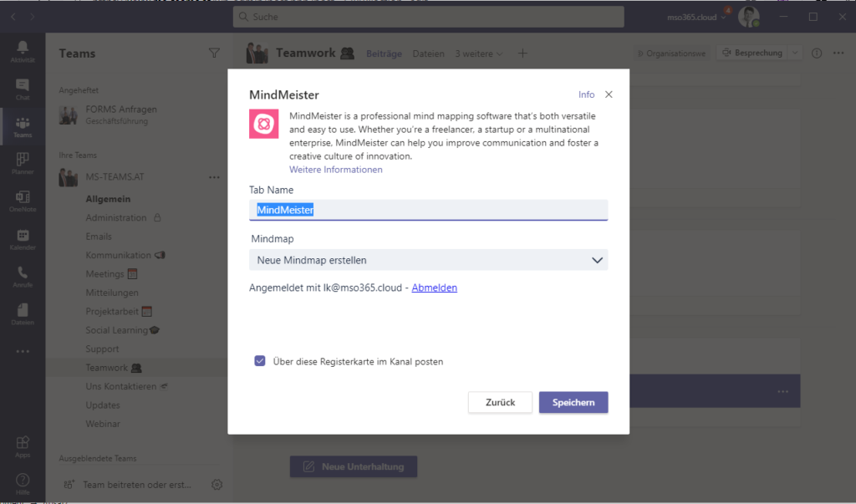Open the Apps store icon

(x=23, y=446)
